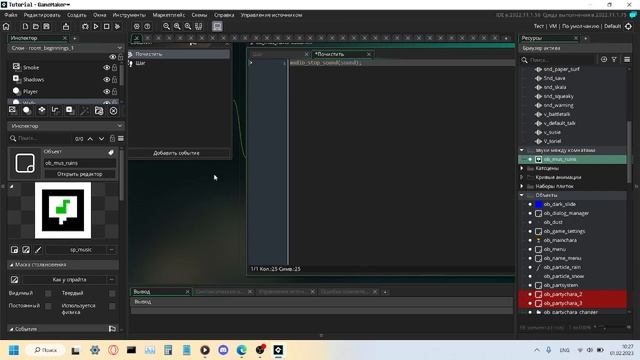The width and height of the screenshot is (640, 360).
Task: Open the Файл menu
Action: pyautogui.click(x=11, y=15)
